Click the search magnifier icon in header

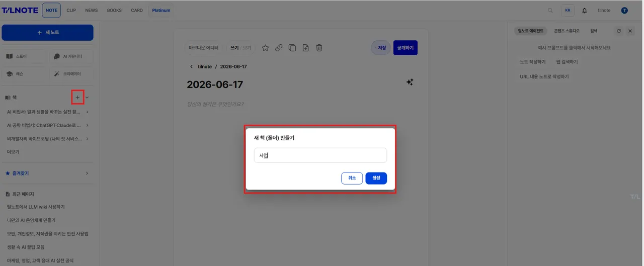550,10
